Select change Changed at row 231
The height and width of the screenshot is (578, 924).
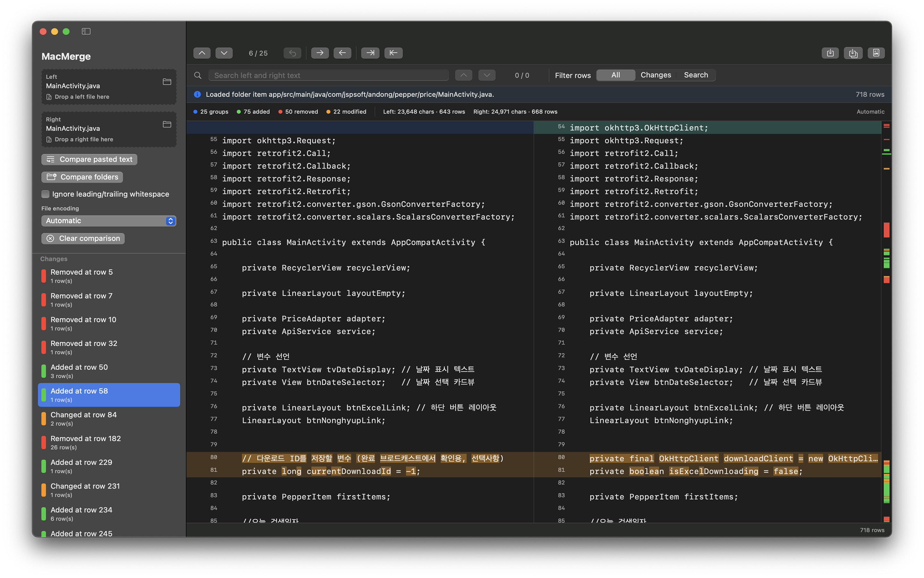[109, 490]
